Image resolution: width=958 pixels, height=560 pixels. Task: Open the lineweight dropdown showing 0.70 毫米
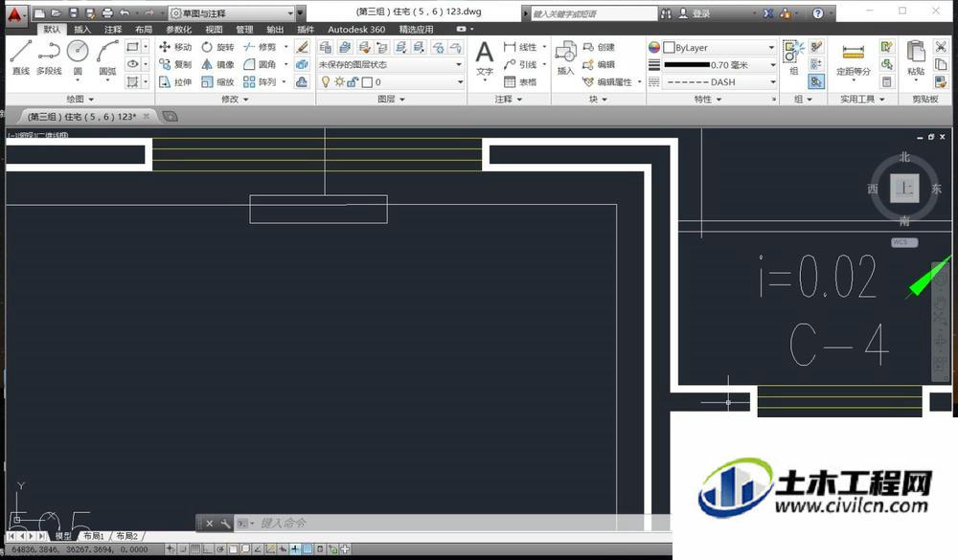point(719,64)
